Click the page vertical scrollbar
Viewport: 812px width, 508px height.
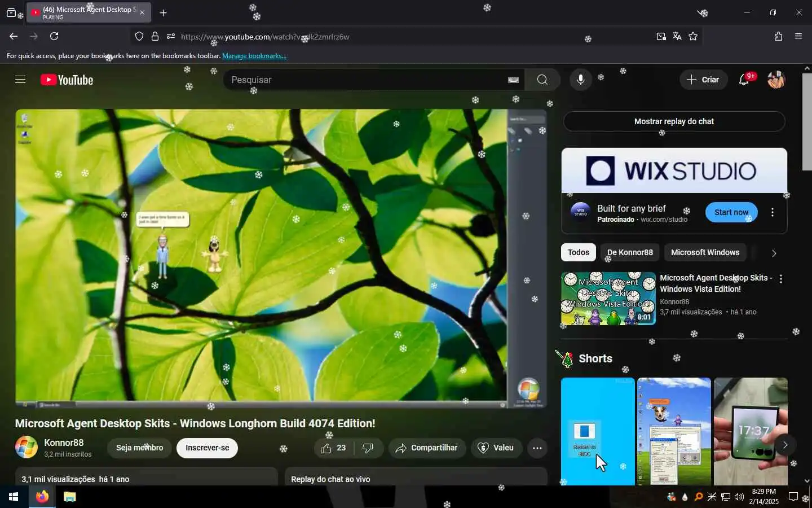(x=807, y=121)
